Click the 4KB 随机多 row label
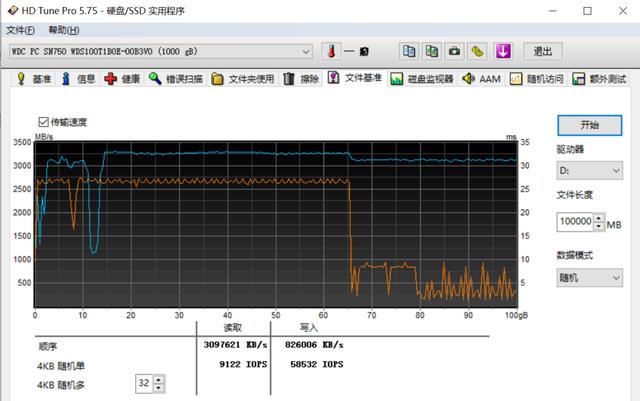The height and width of the screenshot is (401, 640). 61,385
